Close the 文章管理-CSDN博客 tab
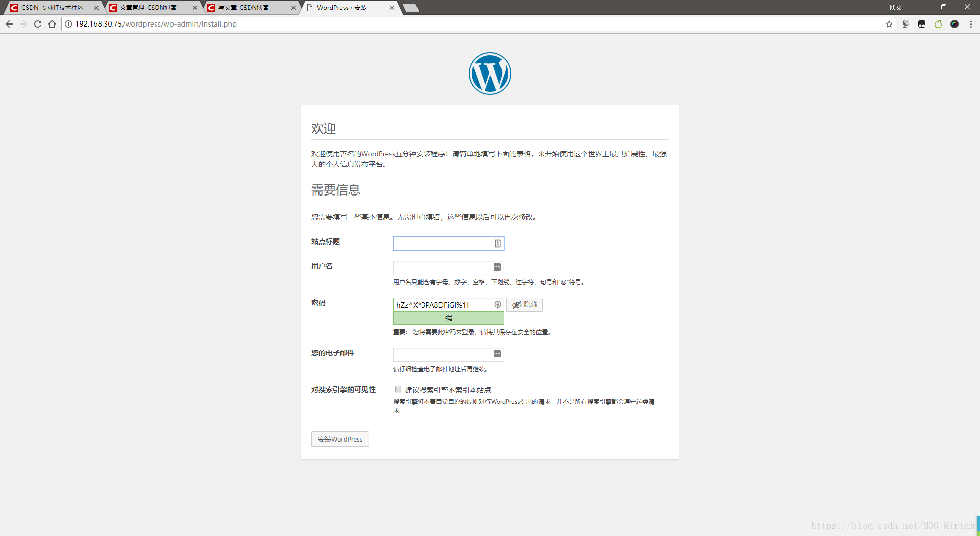 point(195,8)
